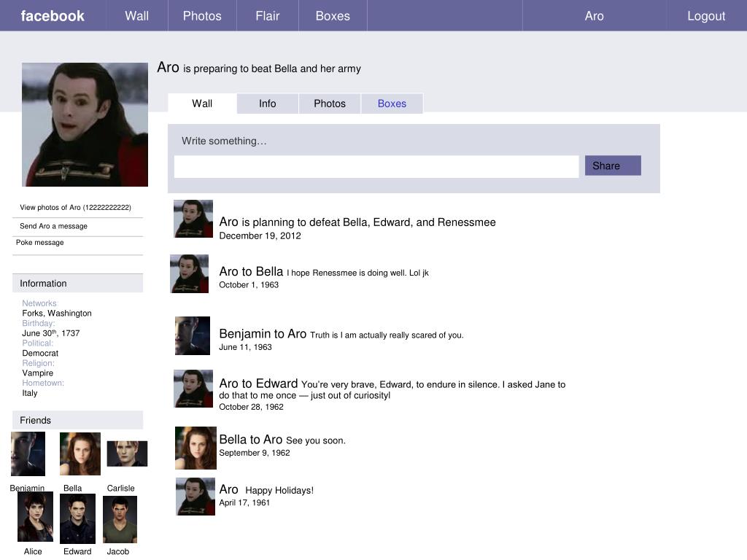Screen dimensions: 747x560
Task: Switch to the Photos profile tab
Action: point(330,104)
